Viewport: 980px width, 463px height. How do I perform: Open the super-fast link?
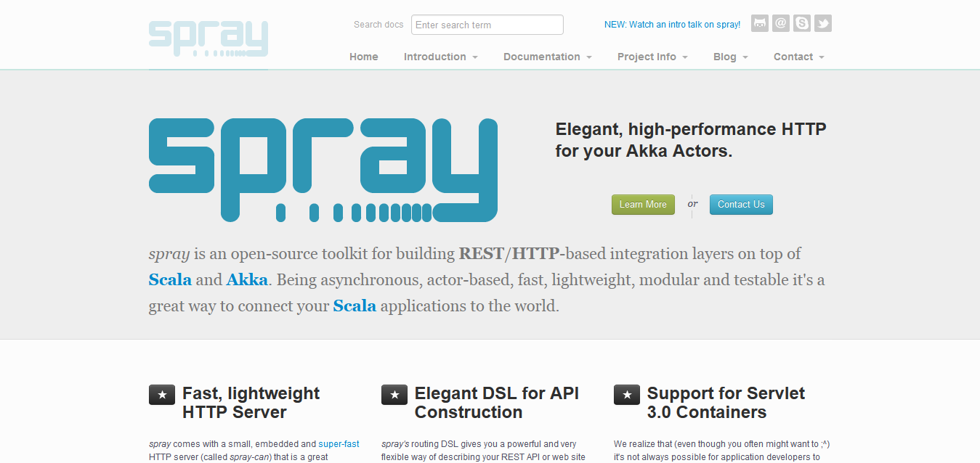(x=339, y=443)
